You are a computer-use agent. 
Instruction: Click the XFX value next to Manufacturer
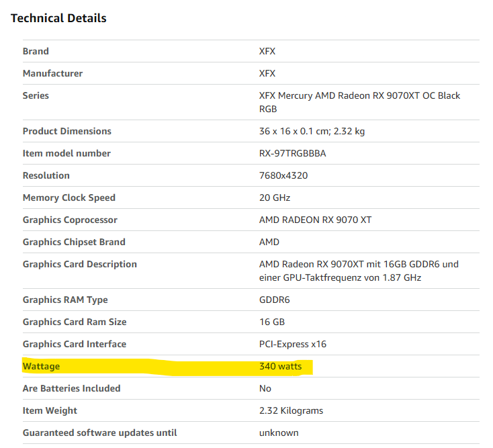[267, 73]
